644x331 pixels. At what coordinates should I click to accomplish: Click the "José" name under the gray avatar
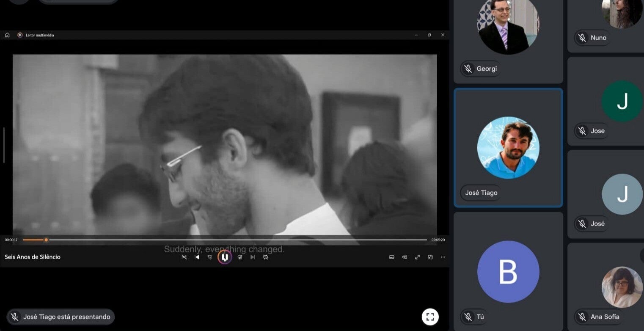pyautogui.click(x=597, y=223)
